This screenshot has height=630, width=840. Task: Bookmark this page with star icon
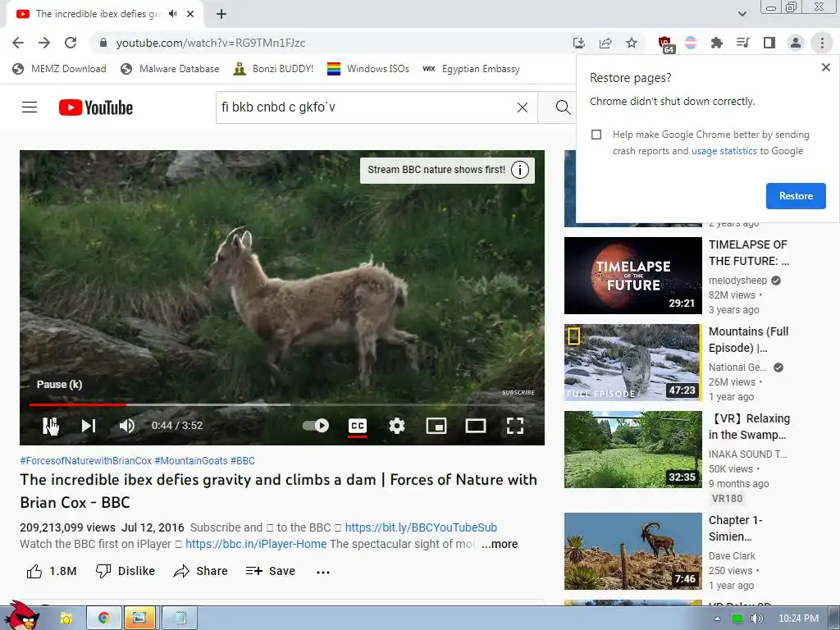[632, 43]
